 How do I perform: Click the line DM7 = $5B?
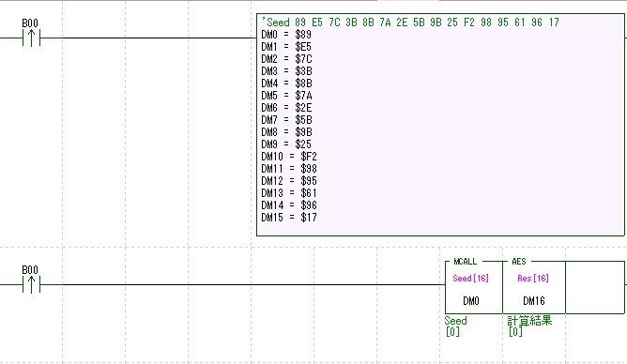[x=286, y=120]
